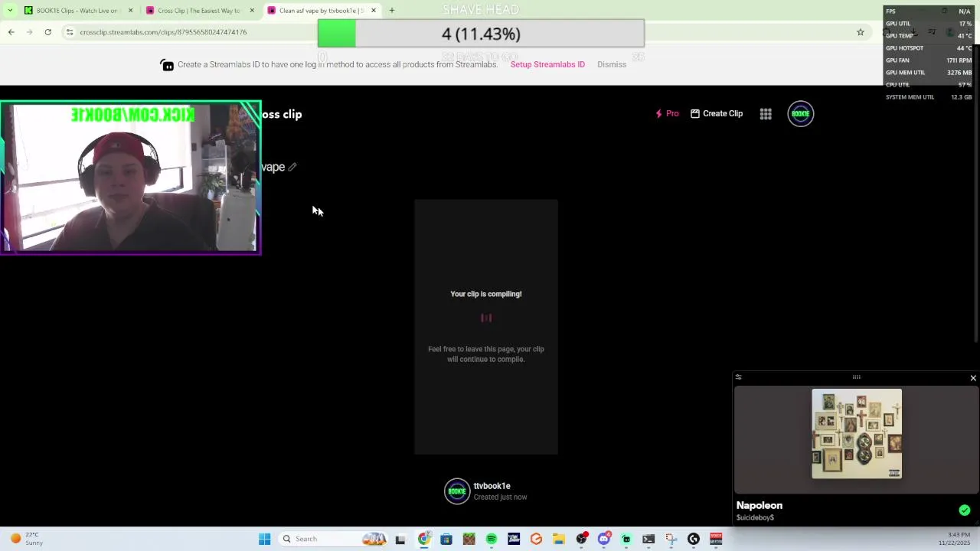Dismiss the Streamlabs ID banner
The height and width of the screenshot is (551, 980).
point(612,64)
